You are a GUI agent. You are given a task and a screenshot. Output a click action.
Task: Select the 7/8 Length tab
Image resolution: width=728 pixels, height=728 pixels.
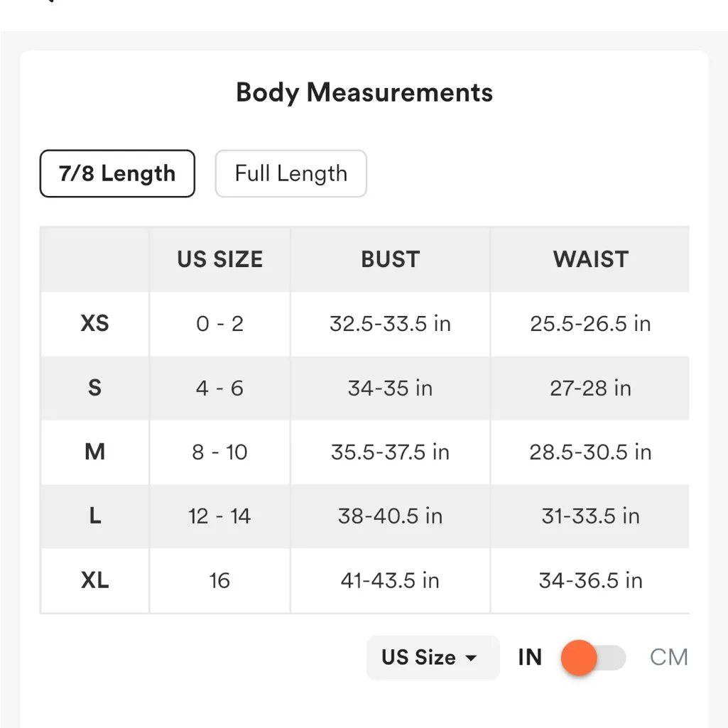[116, 173]
